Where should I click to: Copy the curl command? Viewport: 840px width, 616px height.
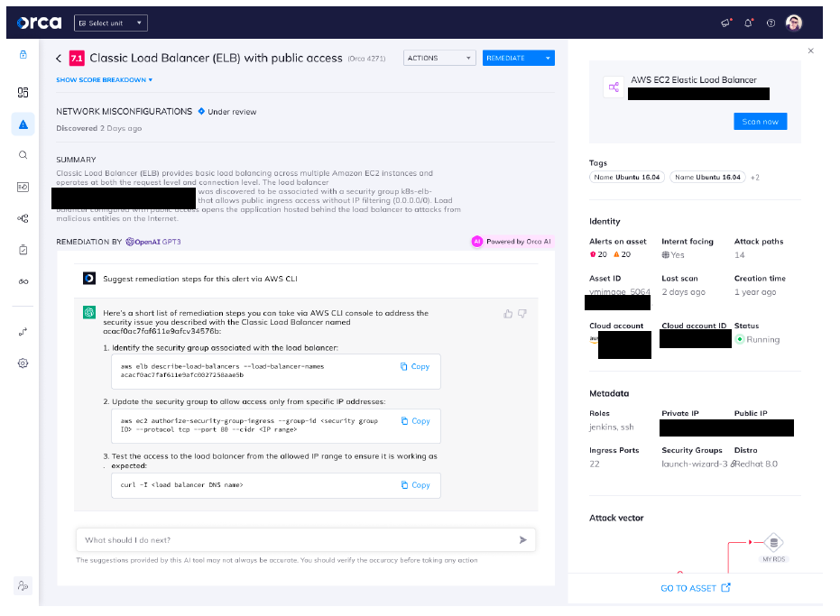point(416,484)
